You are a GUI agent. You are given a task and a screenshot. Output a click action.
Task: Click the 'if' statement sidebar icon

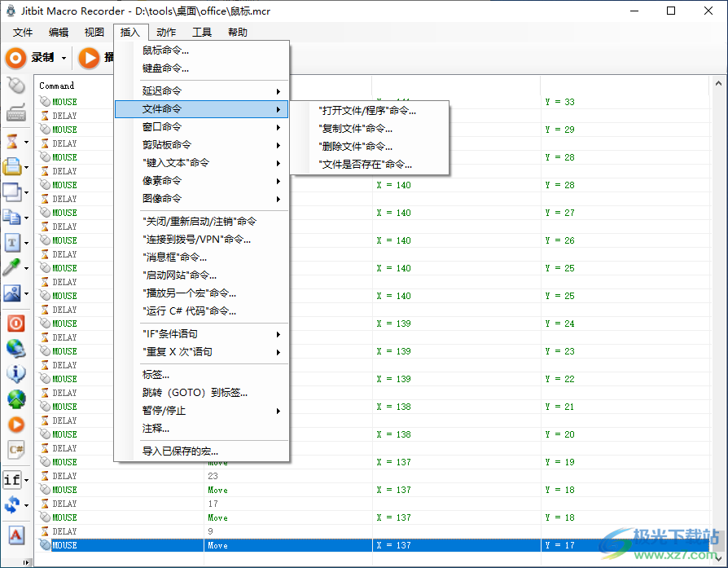click(12, 479)
